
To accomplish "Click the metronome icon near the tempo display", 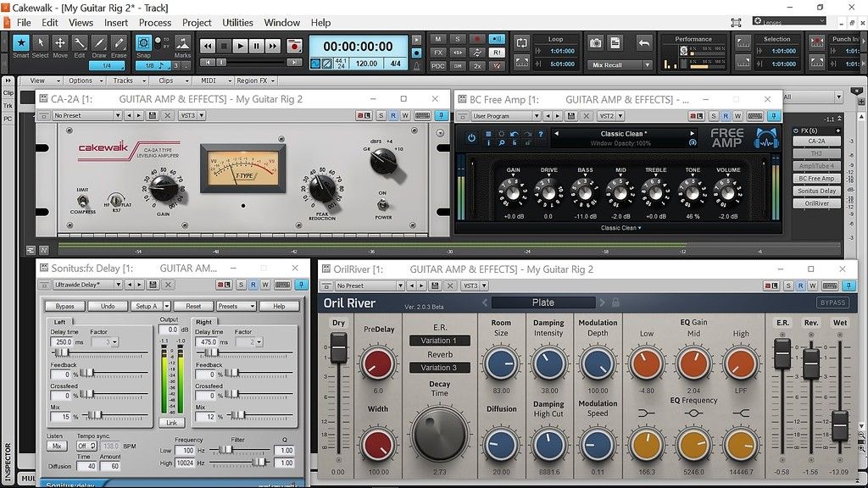I will [x=417, y=64].
